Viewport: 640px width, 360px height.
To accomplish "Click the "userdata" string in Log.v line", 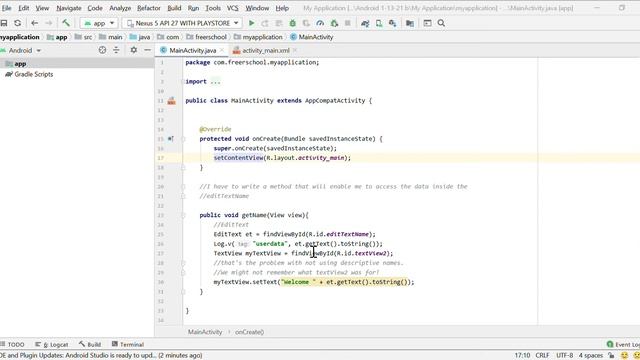I will (269, 244).
